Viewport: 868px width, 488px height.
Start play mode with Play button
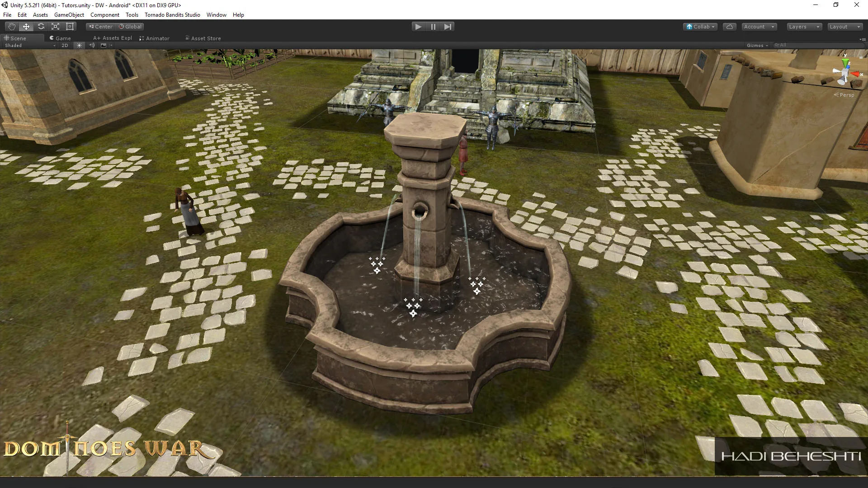pyautogui.click(x=418, y=27)
